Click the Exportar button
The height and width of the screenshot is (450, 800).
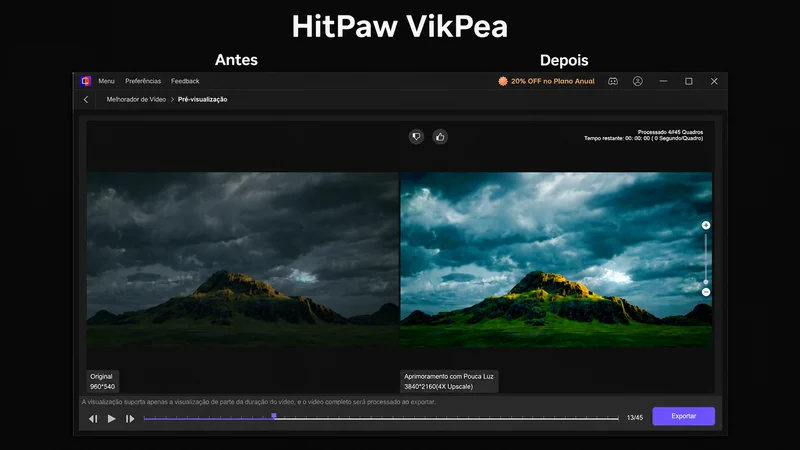click(x=684, y=416)
